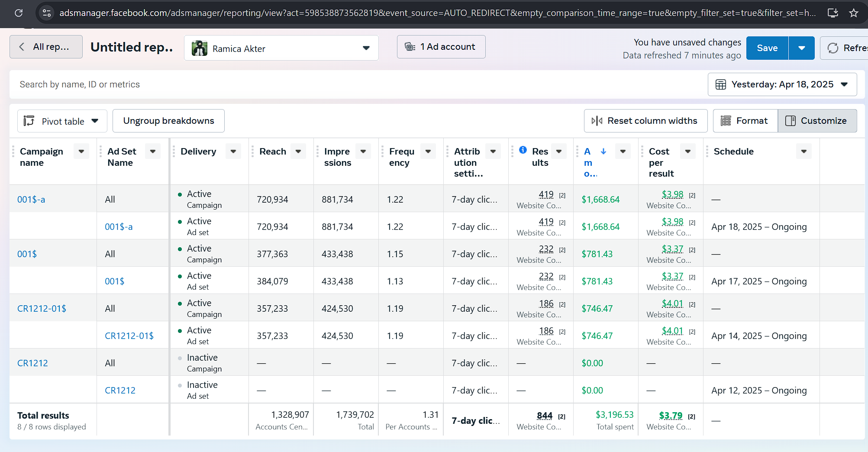This screenshot has height=452, width=868.
Task: Open the CR1212-01$ campaign link
Action: click(x=42, y=308)
